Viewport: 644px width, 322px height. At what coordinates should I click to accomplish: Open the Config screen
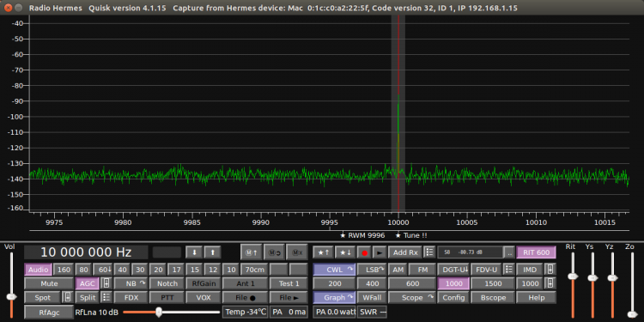(453, 297)
